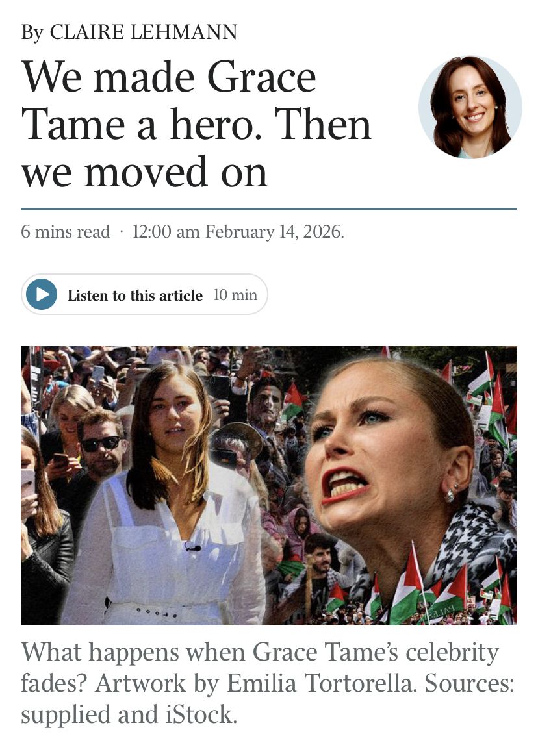Click the shouting woman with red lipstick

(x=386, y=463)
